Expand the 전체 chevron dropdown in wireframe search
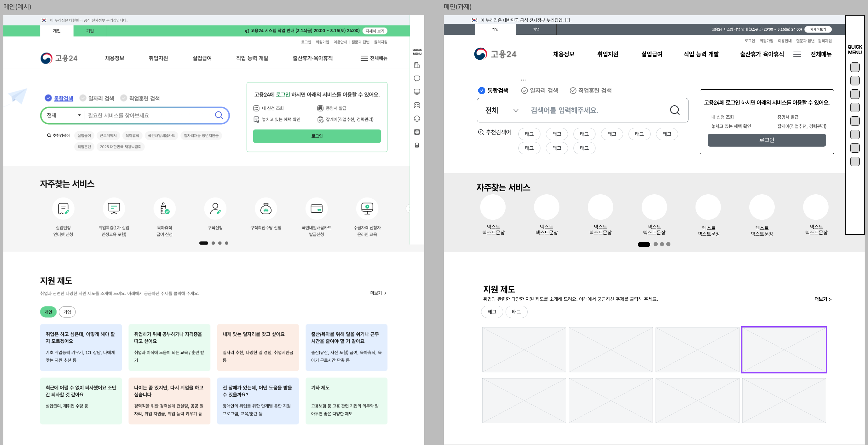 coord(516,110)
